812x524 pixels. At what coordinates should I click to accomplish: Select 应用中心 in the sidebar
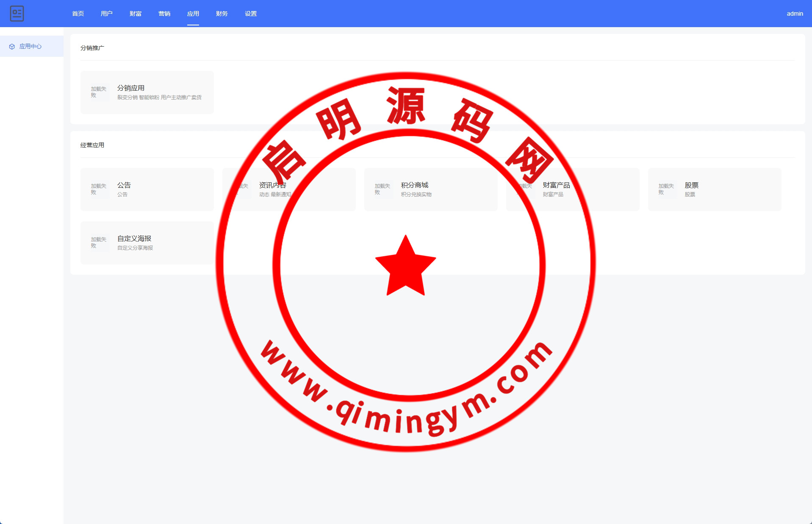(x=30, y=47)
